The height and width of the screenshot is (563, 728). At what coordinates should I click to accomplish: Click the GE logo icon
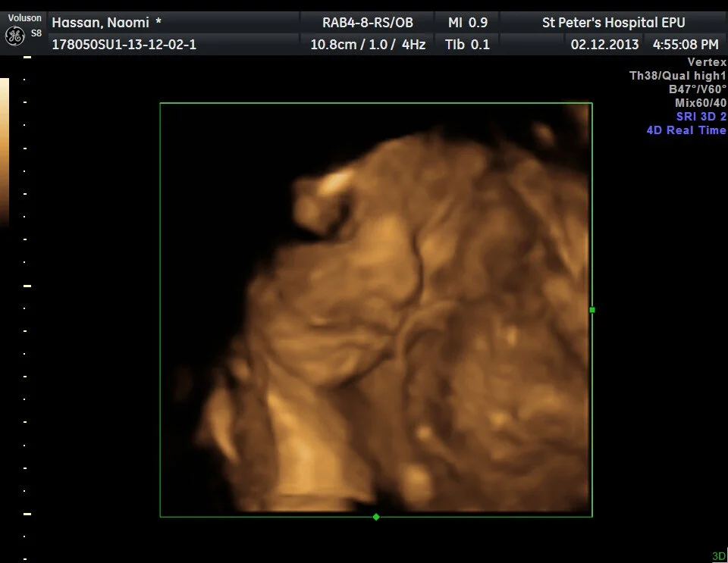coord(14,36)
